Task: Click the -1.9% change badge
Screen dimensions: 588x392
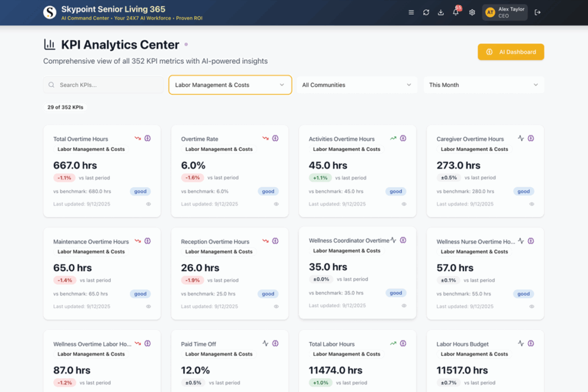Action: 193,280
